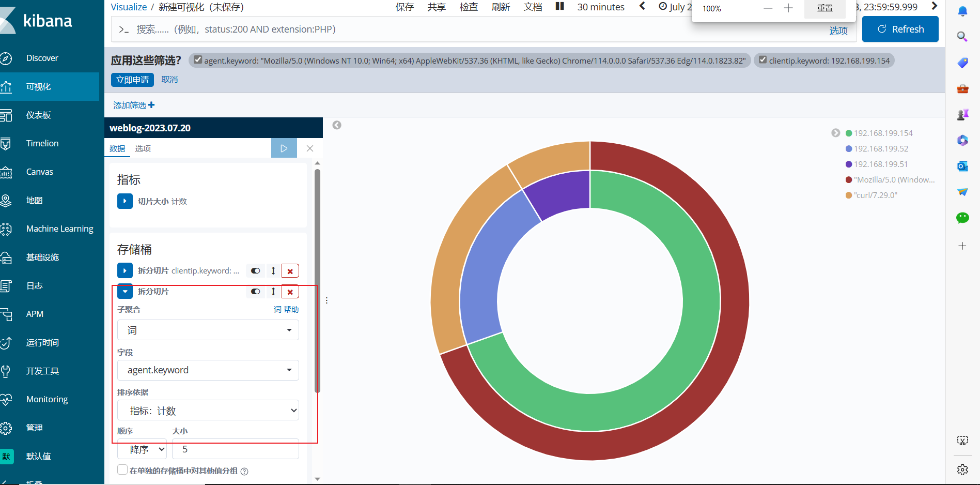Uncheck the clientip.keyword 192.168.199.154 filter checkbox
Screen dimensions: 980x485
[763, 60]
